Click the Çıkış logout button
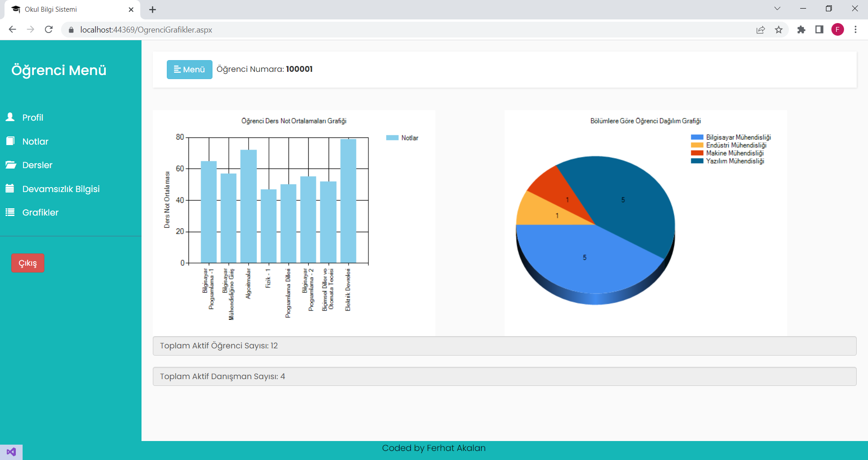 point(28,263)
